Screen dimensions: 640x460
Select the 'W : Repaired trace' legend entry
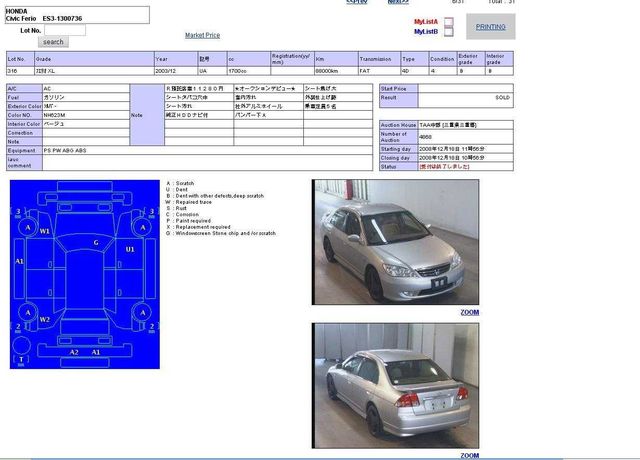click(189, 202)
